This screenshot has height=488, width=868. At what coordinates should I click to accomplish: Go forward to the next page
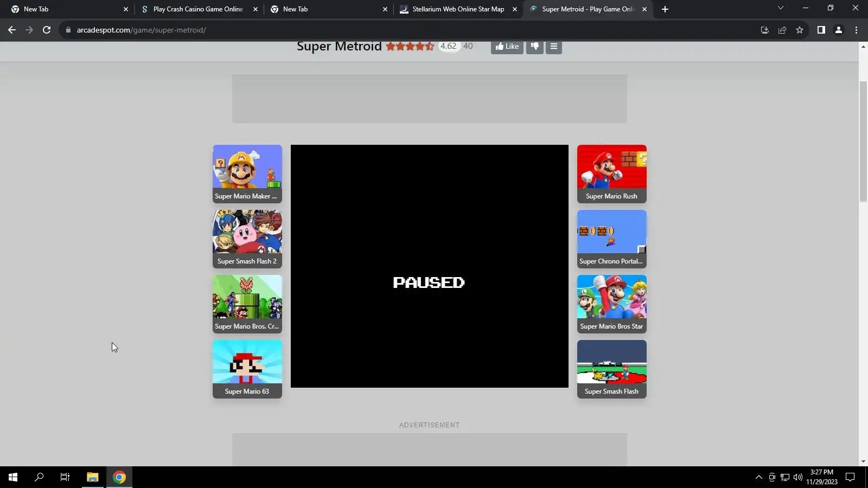29,30
